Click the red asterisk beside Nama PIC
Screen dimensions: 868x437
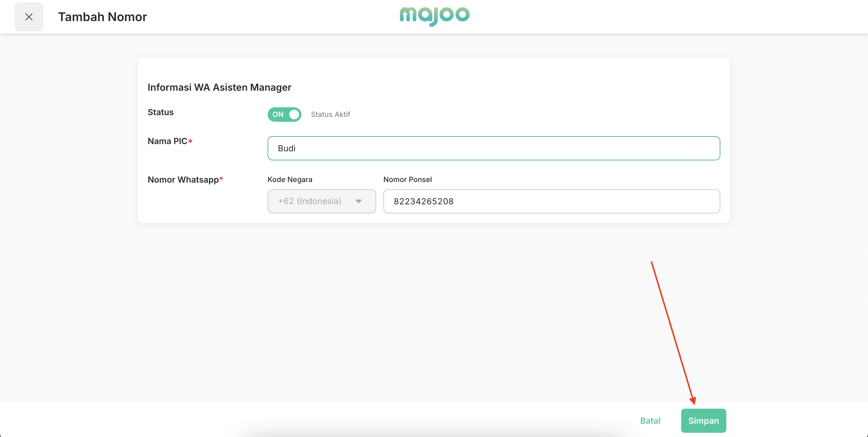(x=190, y=141)
